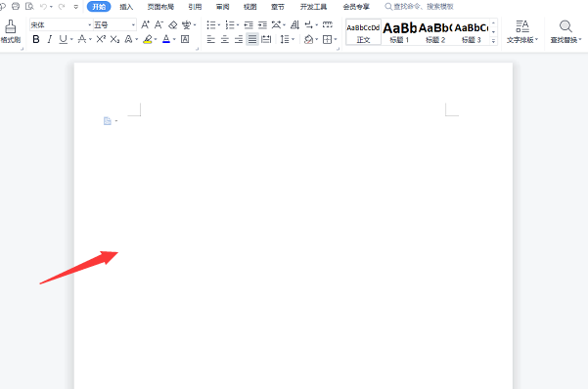Viewport: 588px width, 389px height.
Task: Toggle bold formatting
Action: (x=36, y=39)
